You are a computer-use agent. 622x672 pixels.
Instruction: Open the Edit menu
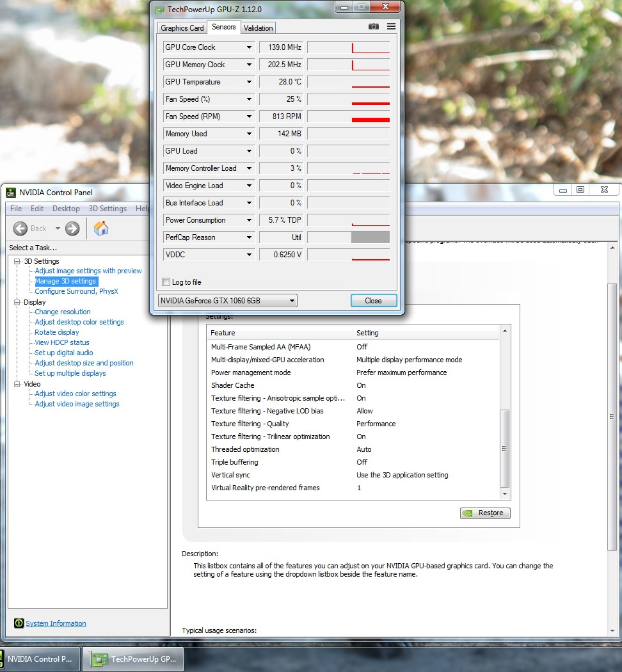(x=37, y=208)
